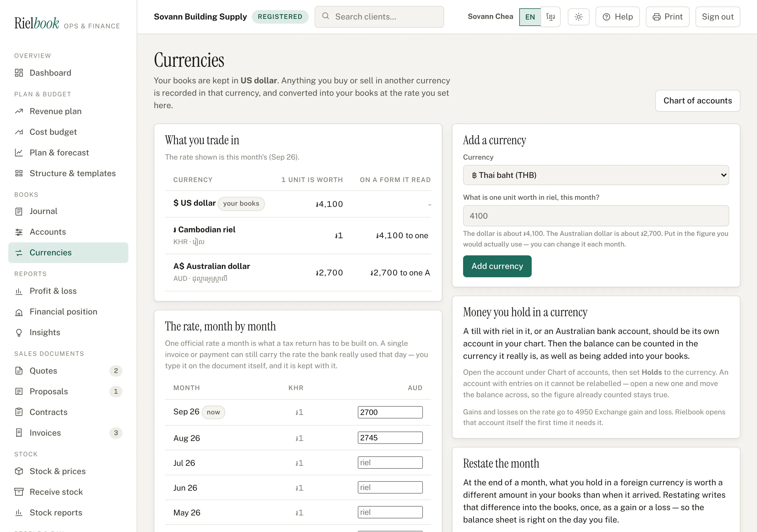757x532 pixels.
Task: Click the Insights lightbulb icon
Action: click(19, 332)
